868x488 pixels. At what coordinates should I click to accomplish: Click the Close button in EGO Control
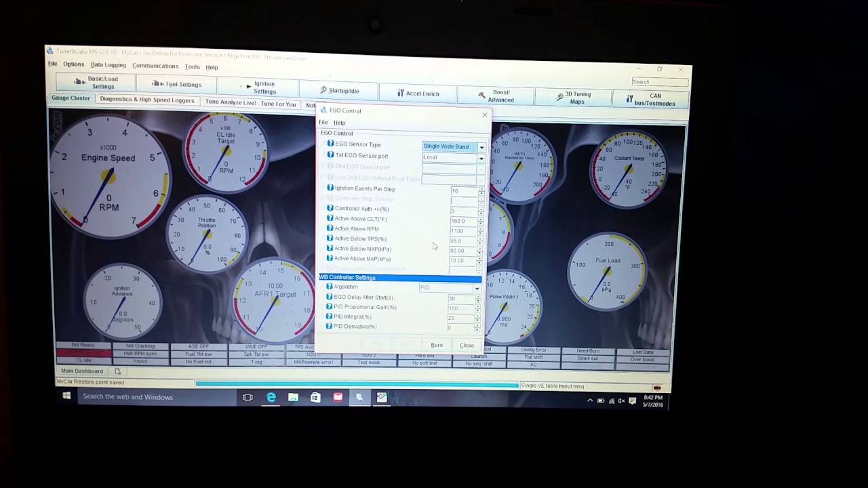click(467, 346)
